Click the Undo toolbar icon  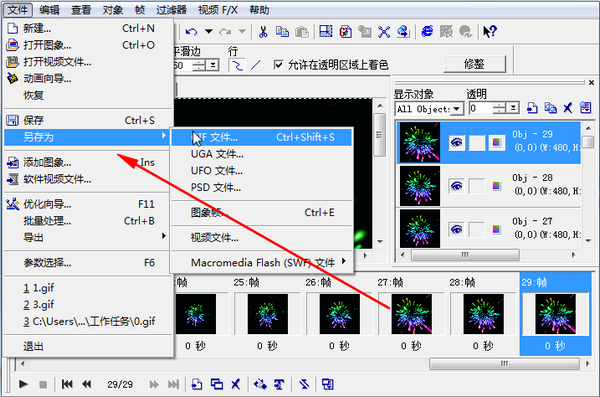[x=191, y=32]
